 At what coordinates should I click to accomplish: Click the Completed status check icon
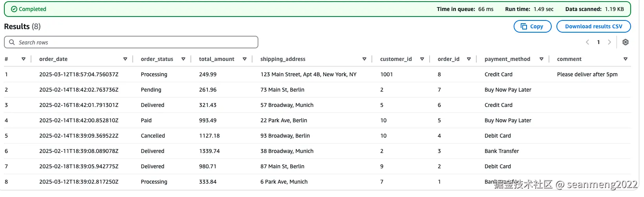click(14, 9)
